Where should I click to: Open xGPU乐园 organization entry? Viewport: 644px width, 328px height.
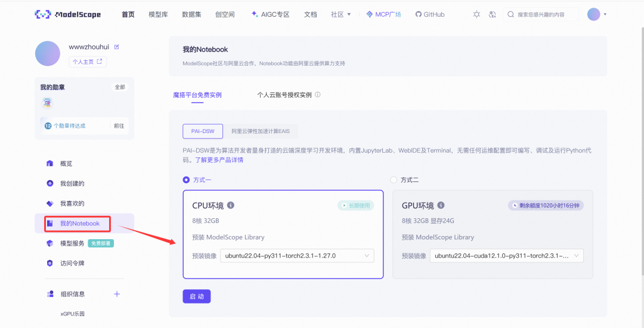tap(72, 314)
